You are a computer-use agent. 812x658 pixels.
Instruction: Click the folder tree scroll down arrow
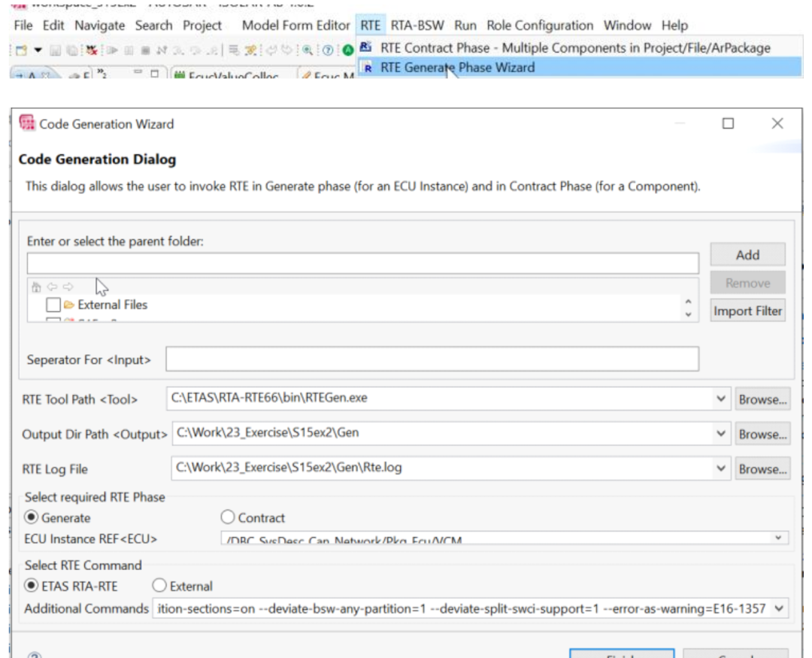[x=688, y=314]
